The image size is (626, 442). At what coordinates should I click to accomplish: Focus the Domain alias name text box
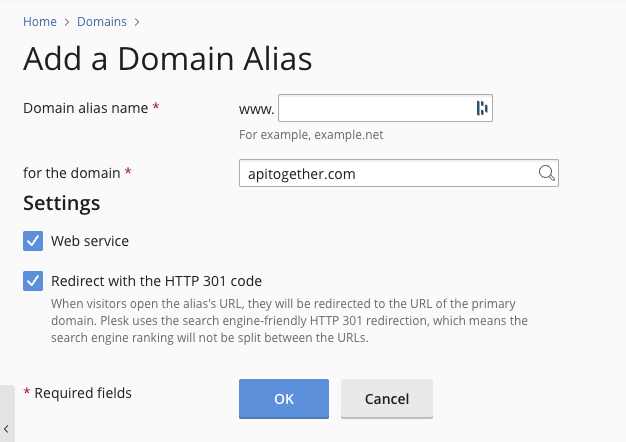tap(375, 108)
